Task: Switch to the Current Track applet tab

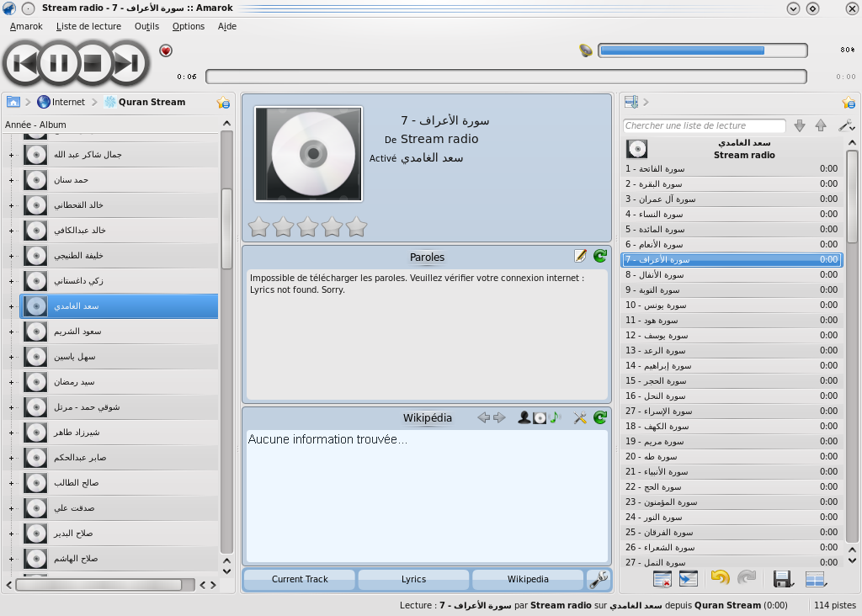Action: pyautogui.click(x=300, y=579)
